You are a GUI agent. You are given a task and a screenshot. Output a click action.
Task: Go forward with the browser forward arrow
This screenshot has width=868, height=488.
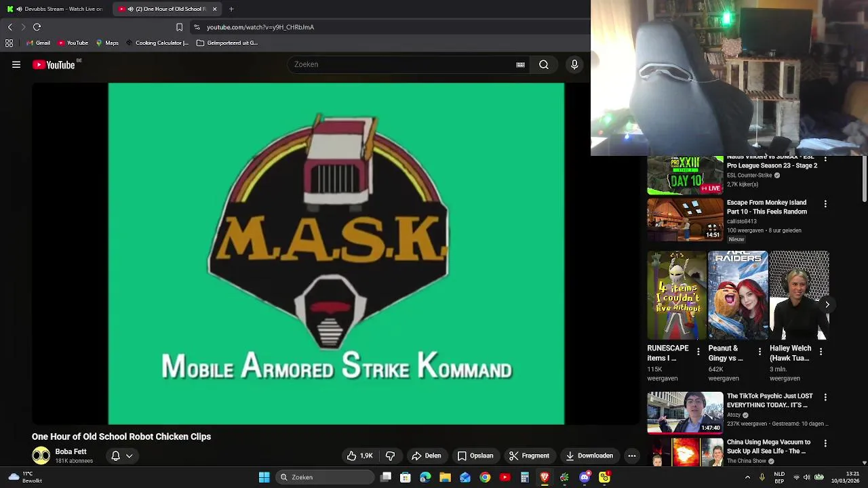[x=23, y=27]
